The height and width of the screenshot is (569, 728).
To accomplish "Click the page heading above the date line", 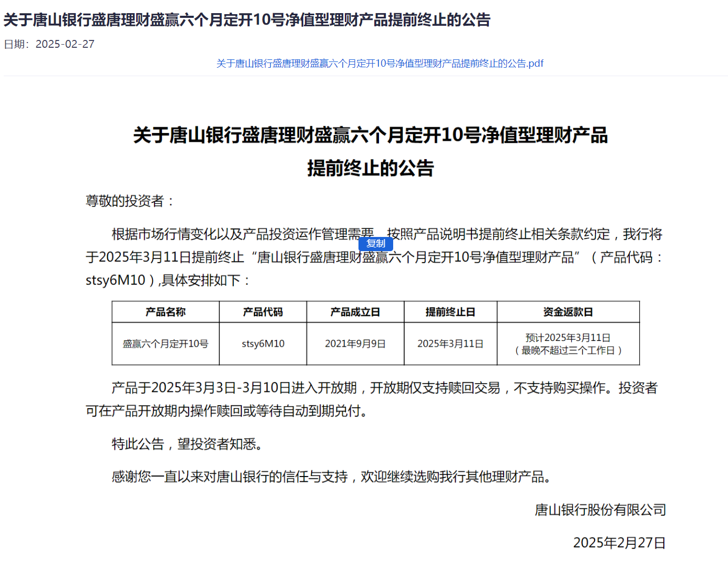I will (x=247, y=20).
